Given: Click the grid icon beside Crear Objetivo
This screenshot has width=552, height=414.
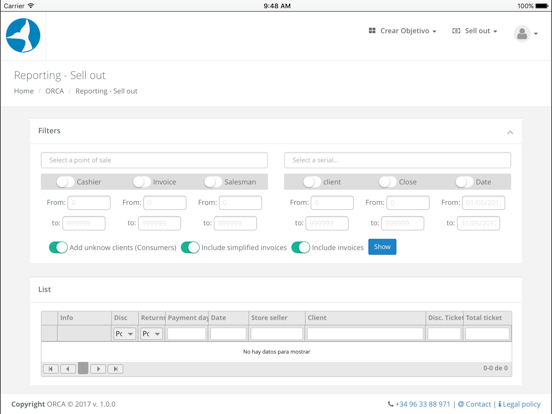Looking at the screenshot, I should (x=372, y=31).
